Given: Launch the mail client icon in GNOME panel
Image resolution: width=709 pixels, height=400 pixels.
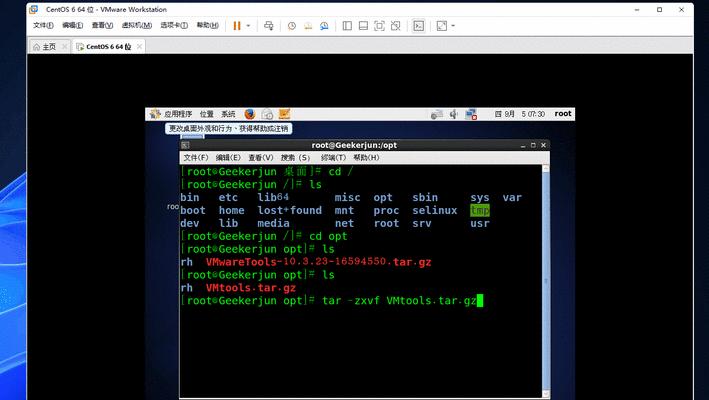Looking at the screenshot, I should pos(267,114).
